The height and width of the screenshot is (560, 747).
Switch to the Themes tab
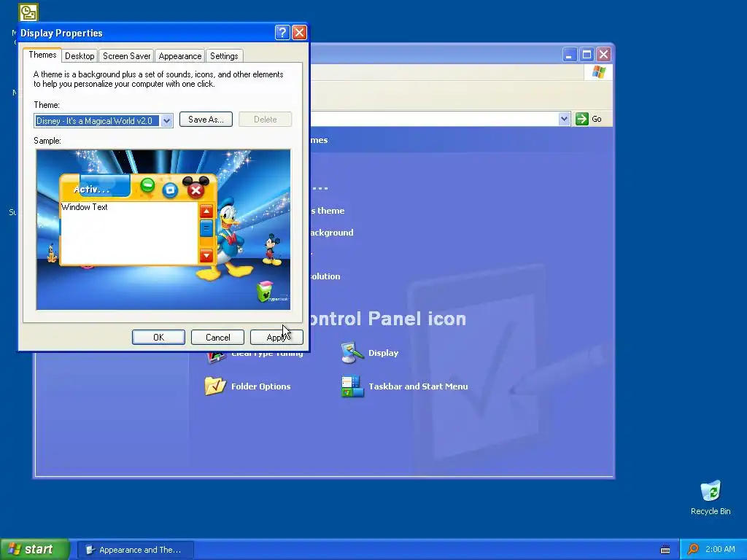click(42, 55)
